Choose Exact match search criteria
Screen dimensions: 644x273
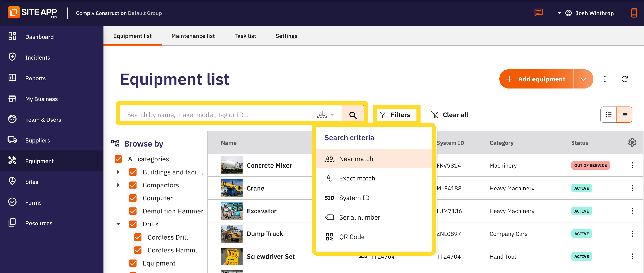pyautogui.click(x=374, y=178)
